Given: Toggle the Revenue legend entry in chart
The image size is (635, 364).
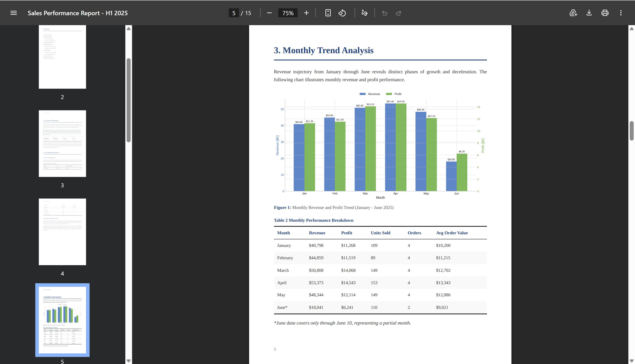Looking at the screenshot, I should point(370,94).
